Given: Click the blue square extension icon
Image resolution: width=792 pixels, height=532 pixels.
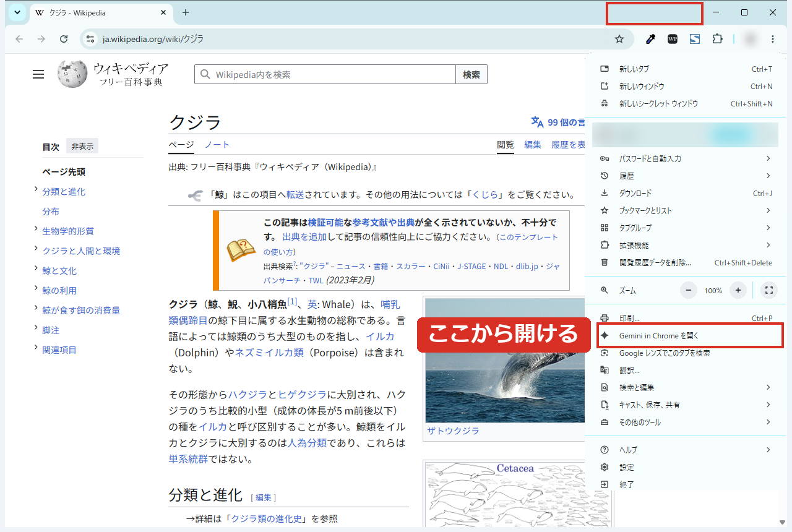Looking at the screenshot, I should click(695, 39).
